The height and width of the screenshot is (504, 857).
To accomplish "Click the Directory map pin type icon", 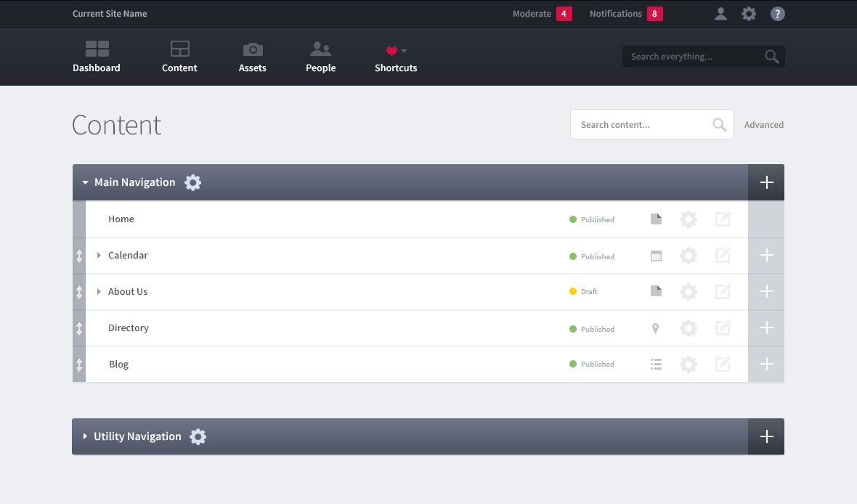I will [x=655, y=328].
